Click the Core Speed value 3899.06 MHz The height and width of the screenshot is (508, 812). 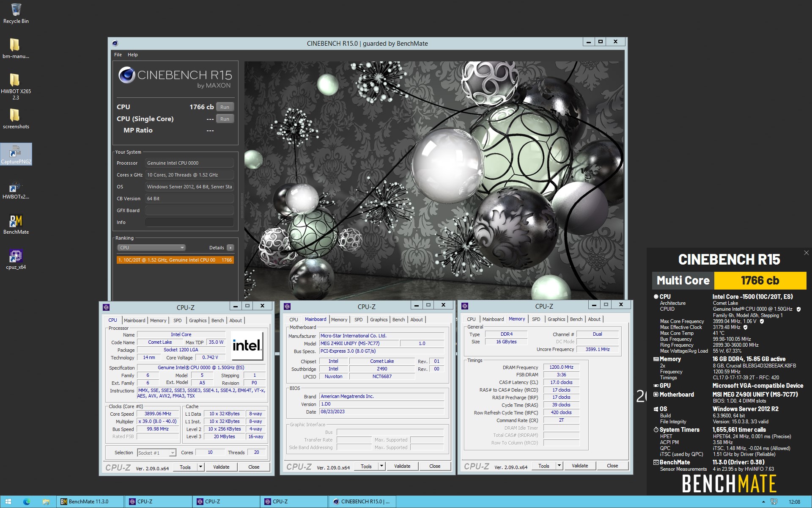[158, 414]
